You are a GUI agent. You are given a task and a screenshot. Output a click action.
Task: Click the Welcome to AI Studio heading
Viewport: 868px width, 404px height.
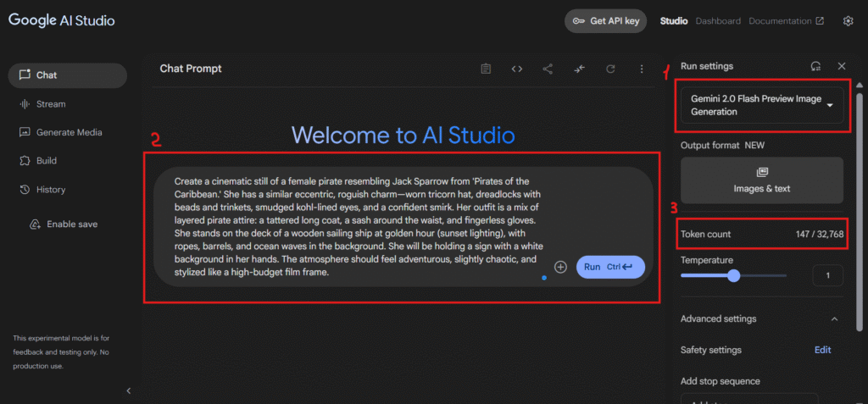click(x=403, y=135)
